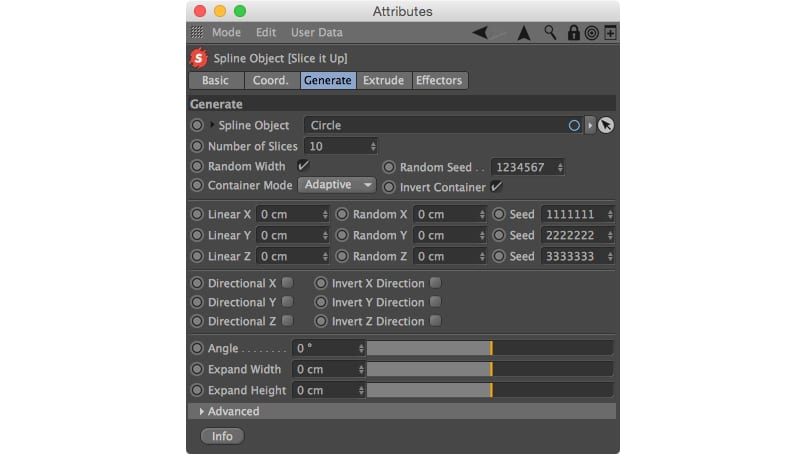
Task: Switch to the Effectors tab
Action: pos(440,80)
